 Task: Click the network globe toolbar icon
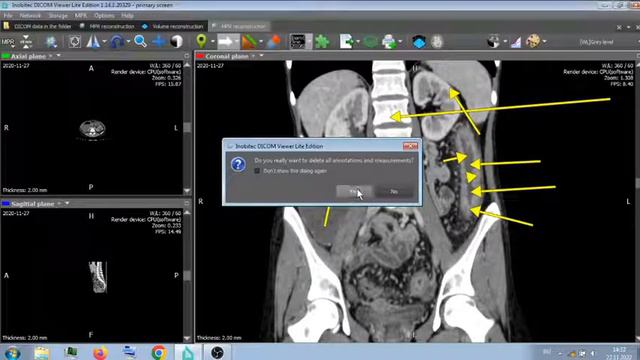51,42
